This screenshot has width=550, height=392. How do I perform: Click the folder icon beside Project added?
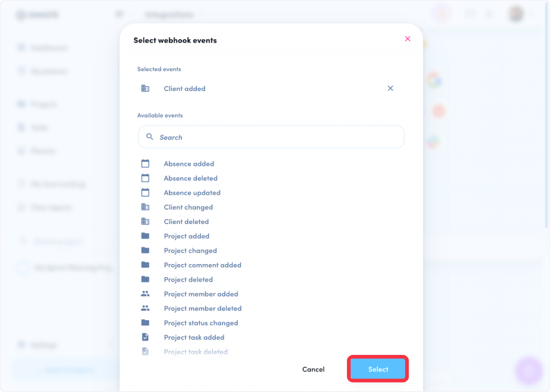(145, 236)
